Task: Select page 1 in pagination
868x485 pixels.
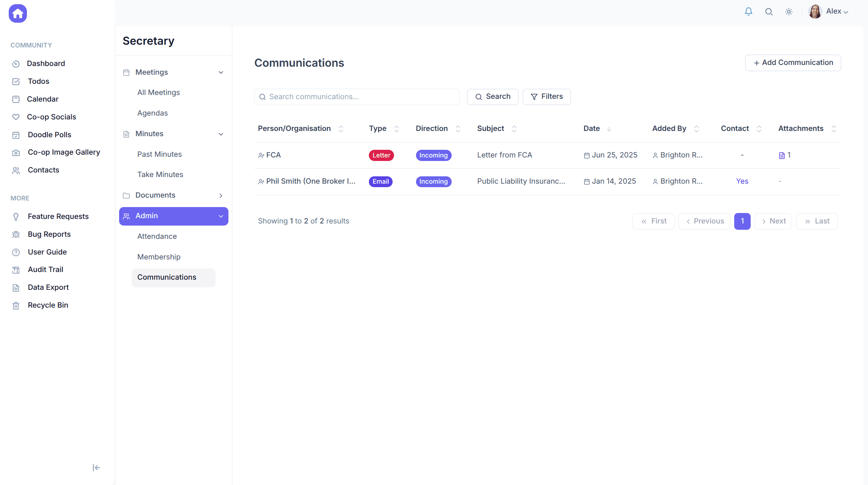Action: (x=742, y=221)
